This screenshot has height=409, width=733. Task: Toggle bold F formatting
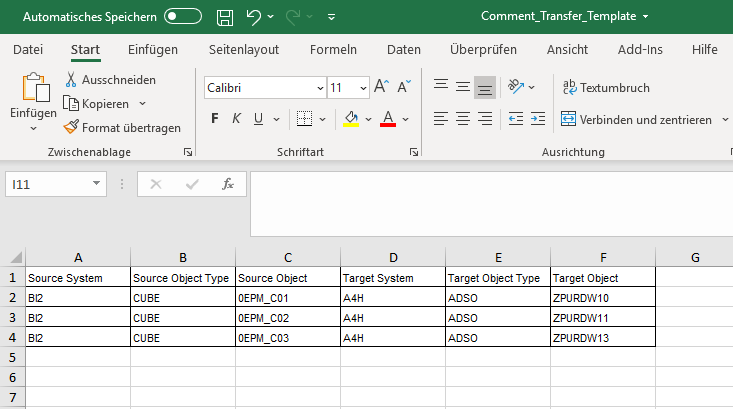coord(214,119)
